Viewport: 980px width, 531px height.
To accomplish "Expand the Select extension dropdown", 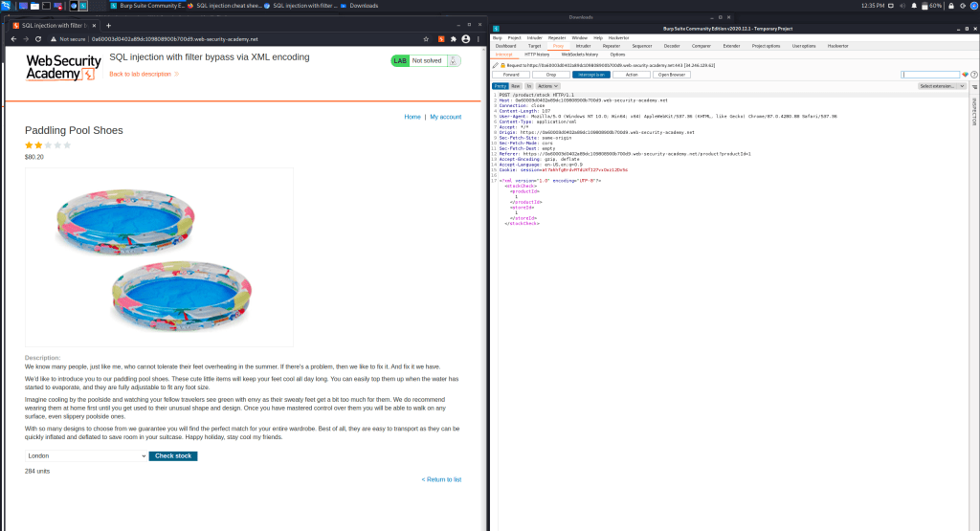I will click(x=942, y=86).
